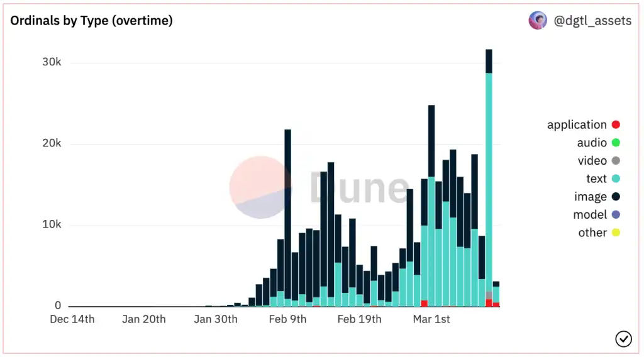Toggle the image series legend label
This screenshot has width=644, height=357.
click(590, 197)
